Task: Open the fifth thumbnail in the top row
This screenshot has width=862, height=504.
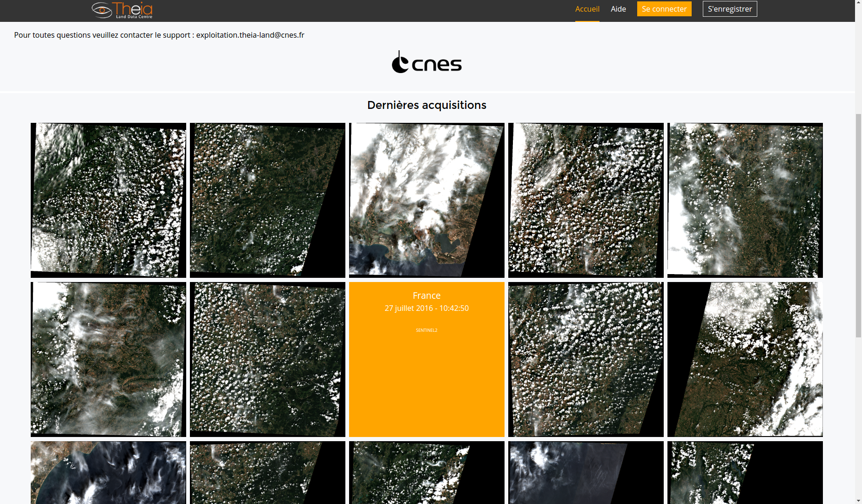Action: (745, 200)
